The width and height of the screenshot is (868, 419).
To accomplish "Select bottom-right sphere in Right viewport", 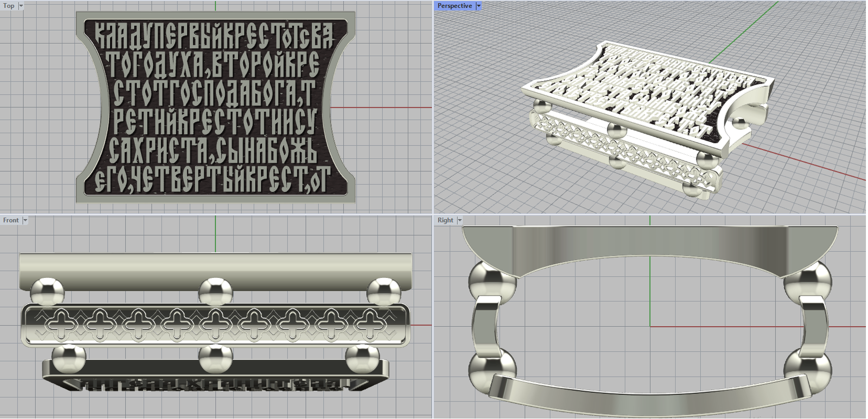I will tap(807, 370).
